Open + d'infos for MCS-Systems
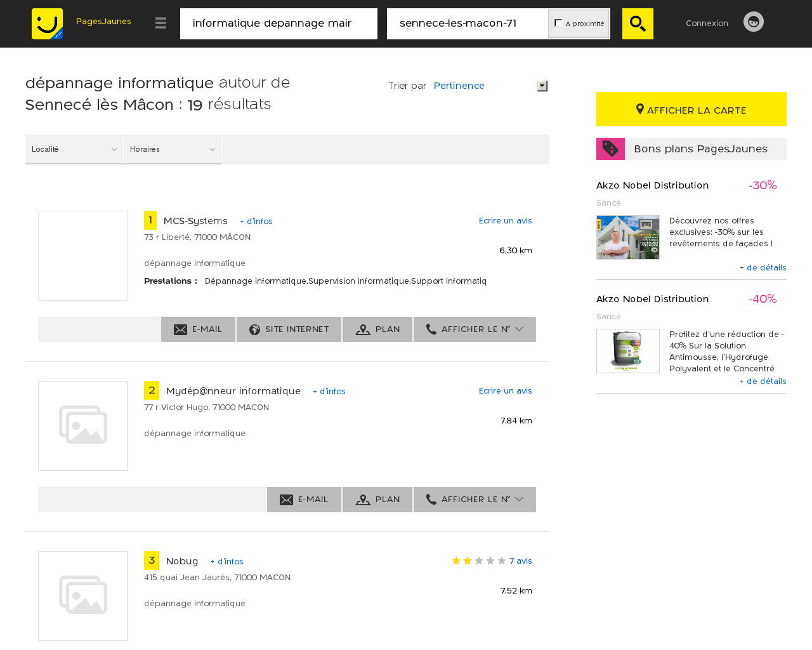The width and height of the screenshot is (812, 650). coord(256,222)
